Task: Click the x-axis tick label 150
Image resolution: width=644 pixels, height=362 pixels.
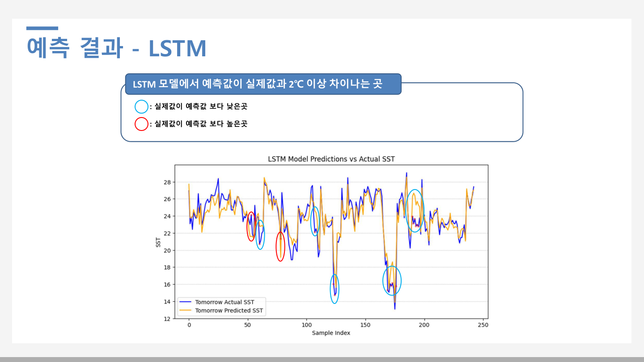Action: coord(365,325)
